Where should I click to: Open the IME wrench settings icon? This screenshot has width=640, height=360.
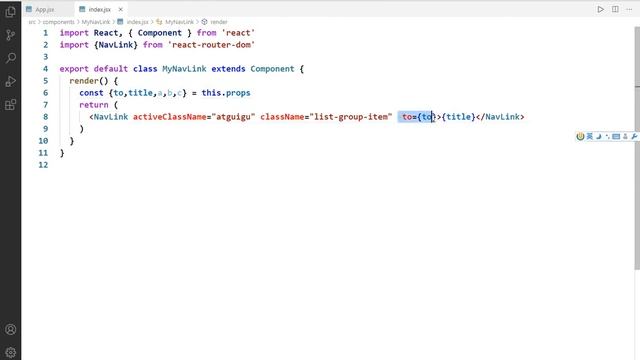point(634,136)
